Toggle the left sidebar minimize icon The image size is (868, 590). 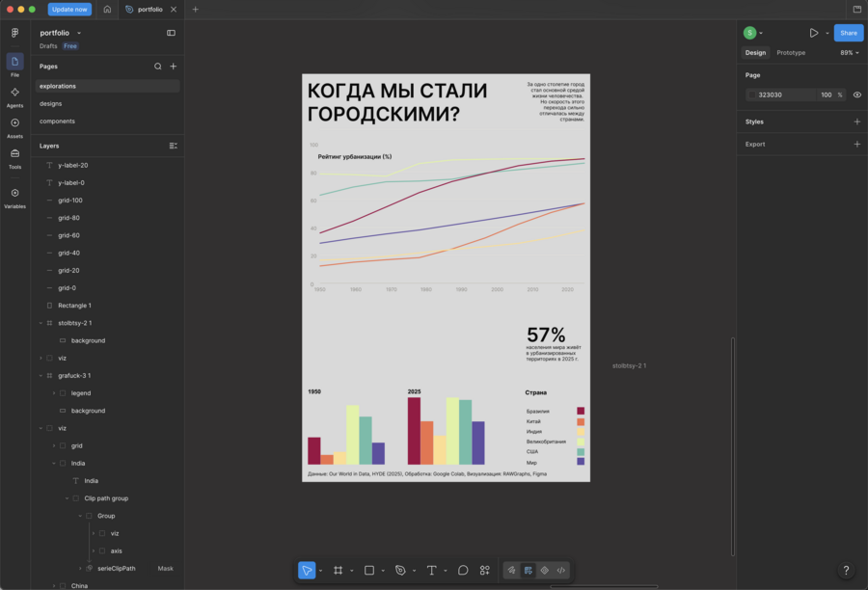pyautogui.click(x=171, y=33)
